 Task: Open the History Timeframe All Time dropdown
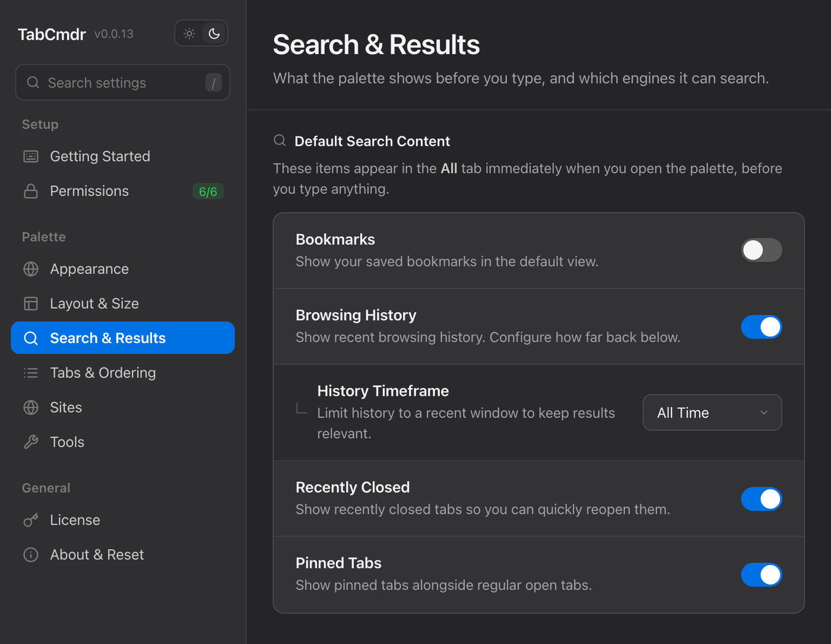(712, 413)
